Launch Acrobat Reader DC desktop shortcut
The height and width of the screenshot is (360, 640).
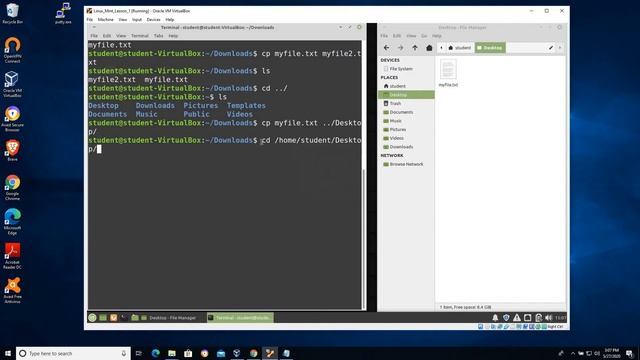[x=12, y=256]
